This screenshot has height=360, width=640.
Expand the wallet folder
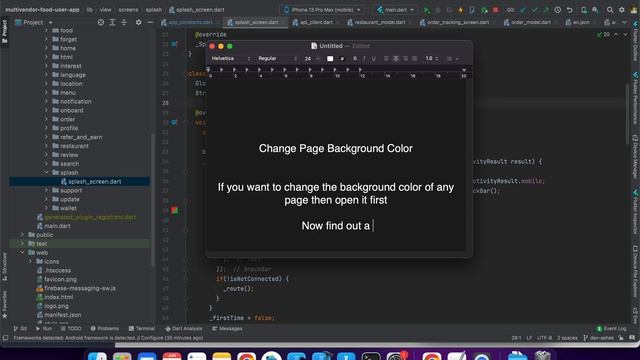(46, 208)
